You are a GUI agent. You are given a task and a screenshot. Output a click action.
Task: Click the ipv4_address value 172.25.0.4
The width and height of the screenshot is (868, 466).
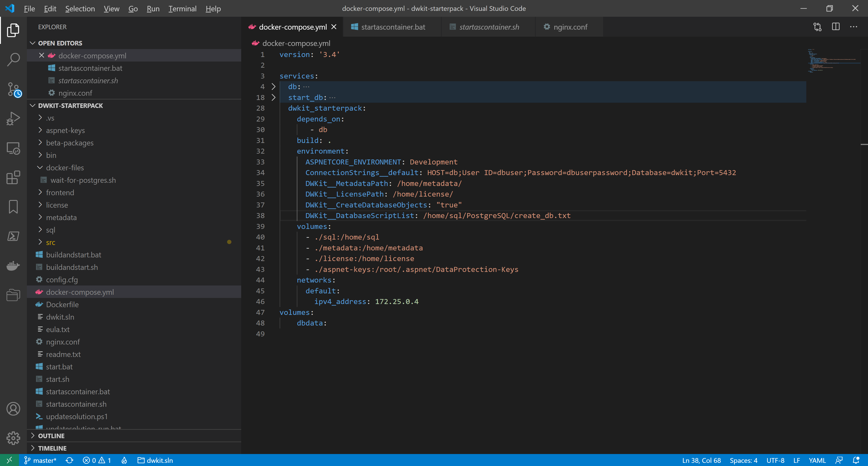397,302
